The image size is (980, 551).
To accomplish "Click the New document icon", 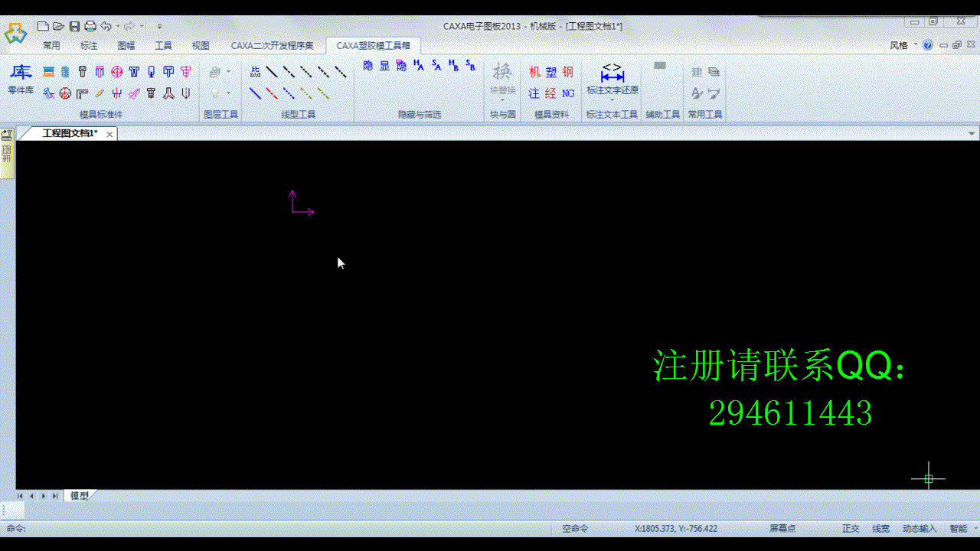I will coord(44,26).
